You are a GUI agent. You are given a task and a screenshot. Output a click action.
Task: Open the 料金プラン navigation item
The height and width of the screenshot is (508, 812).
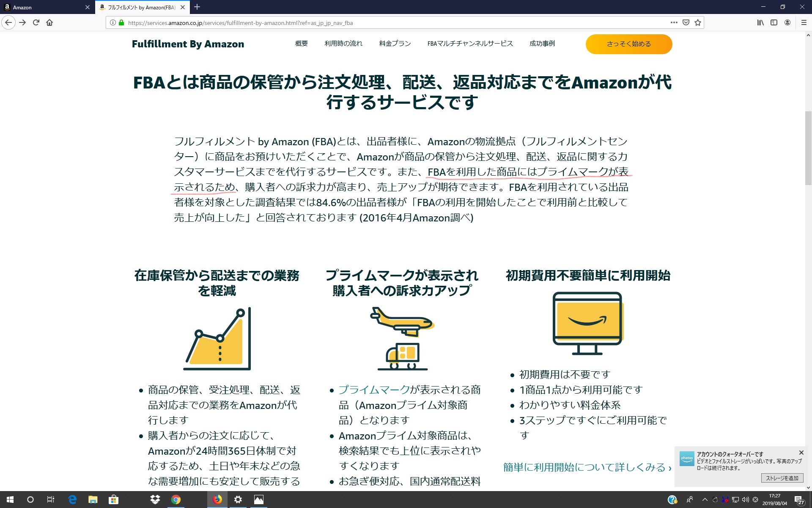[395, 44]
